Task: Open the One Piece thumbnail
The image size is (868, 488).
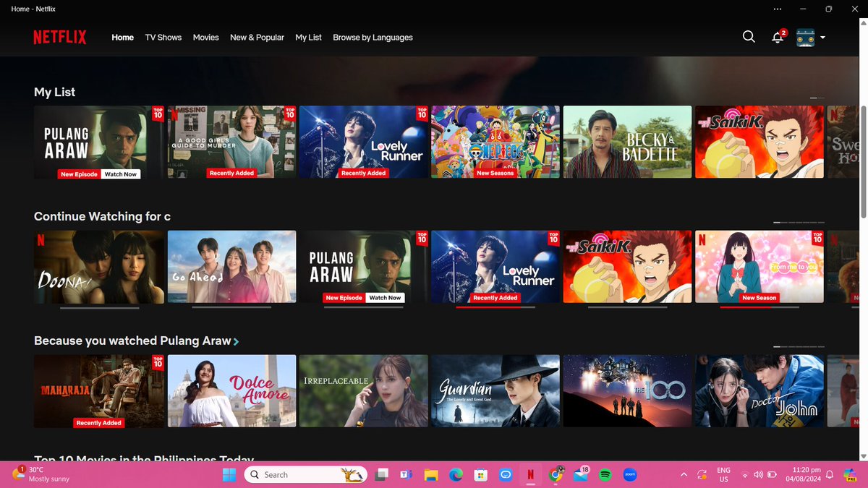Action: pos(495,142)
